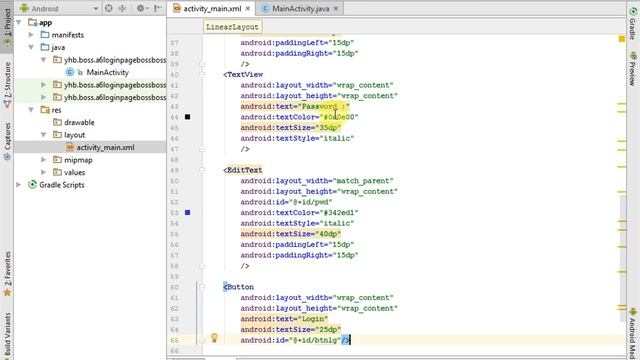
Task: Click the scroll-from-source target icon
Action: tap(109, 8)
